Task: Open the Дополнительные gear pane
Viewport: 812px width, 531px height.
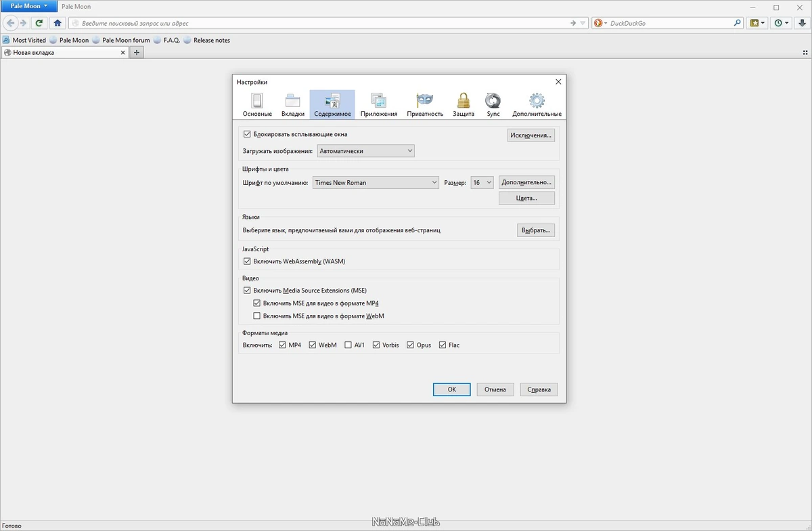Action: [537, 105]
